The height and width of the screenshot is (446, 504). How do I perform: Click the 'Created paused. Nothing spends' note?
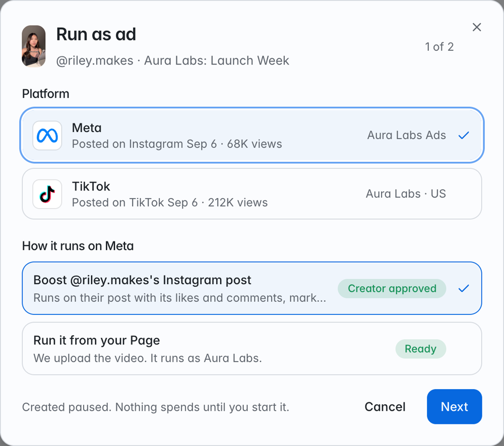156,407
